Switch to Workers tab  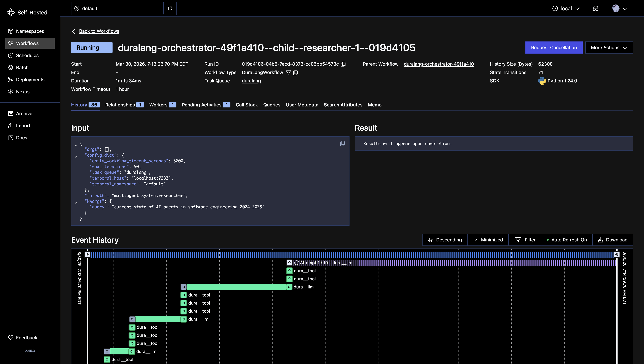pyautogui.click(x=163, y=105)
